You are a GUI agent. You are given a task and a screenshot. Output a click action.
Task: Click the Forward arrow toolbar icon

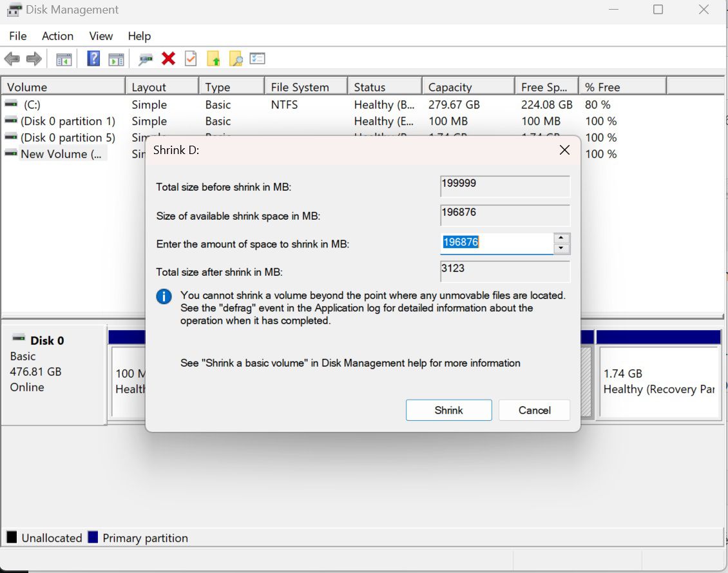point(34,59)
